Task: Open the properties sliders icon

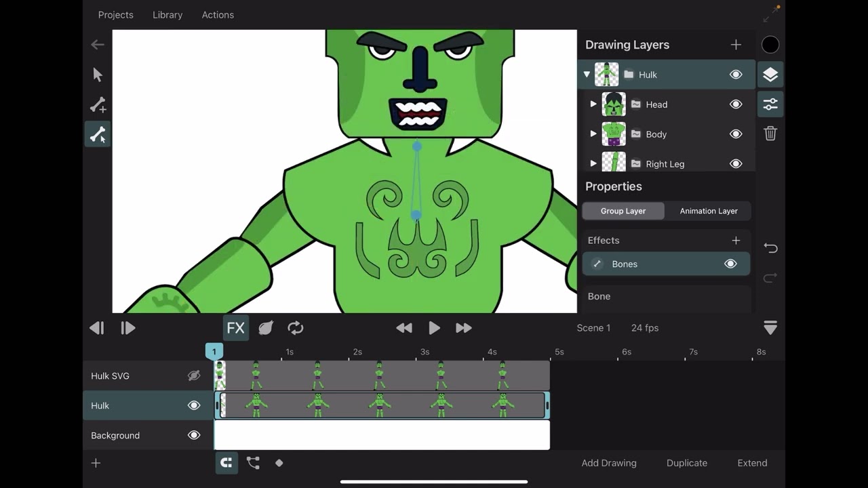Action: pyautogui.click(x=770, y=104)
